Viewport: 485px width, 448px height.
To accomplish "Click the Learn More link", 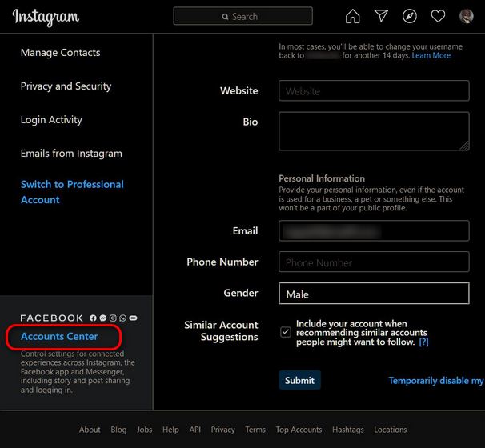I will [x=431, y=56].
